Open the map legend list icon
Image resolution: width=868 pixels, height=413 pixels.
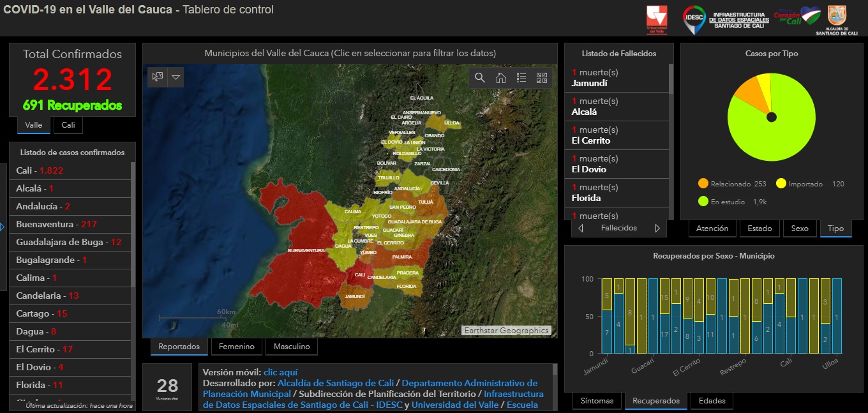(521, 77)
